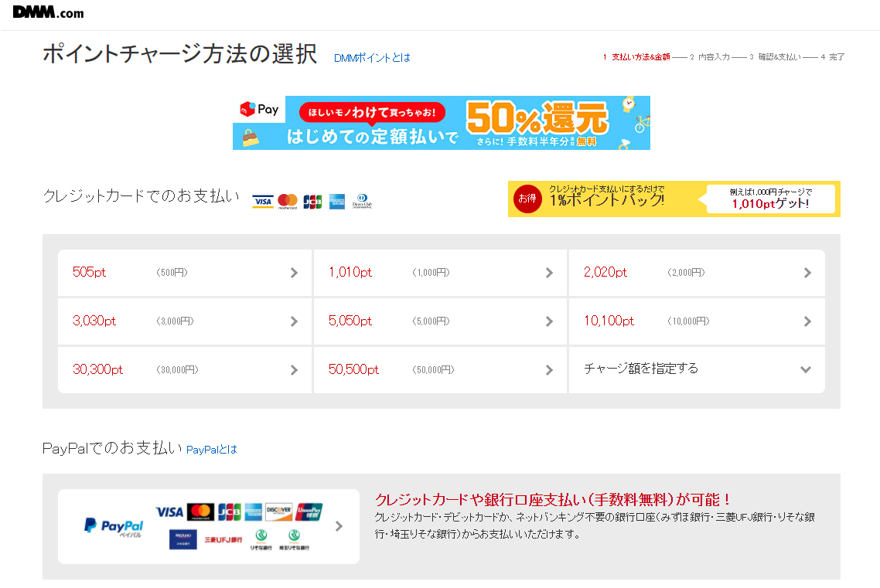Click the arrow in the PayPal box
The image size is (880, 588).
pyautogui.click(x=339, y=526)
